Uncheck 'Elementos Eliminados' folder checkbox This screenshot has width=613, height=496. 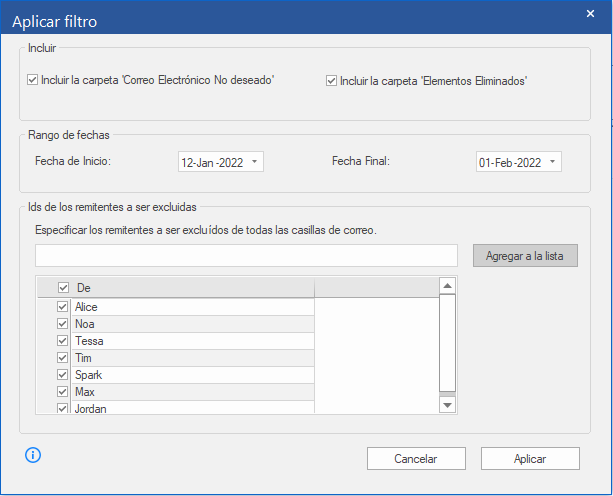[331, 81]
